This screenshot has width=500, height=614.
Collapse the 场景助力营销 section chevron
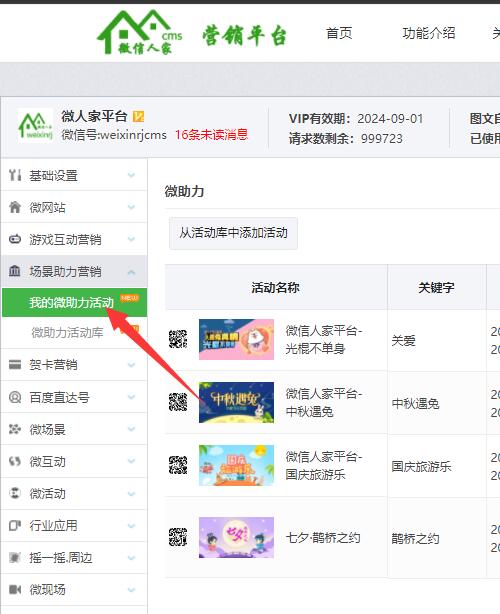click(132, 271)
